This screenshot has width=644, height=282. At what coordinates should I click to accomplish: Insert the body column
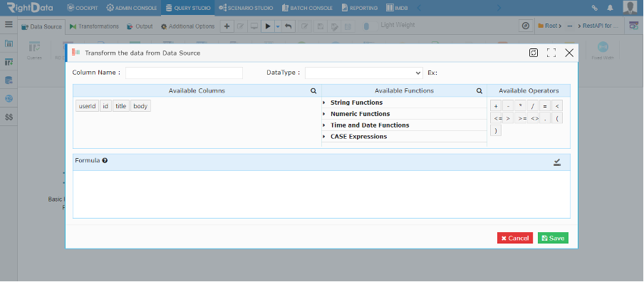coord(140,106)
